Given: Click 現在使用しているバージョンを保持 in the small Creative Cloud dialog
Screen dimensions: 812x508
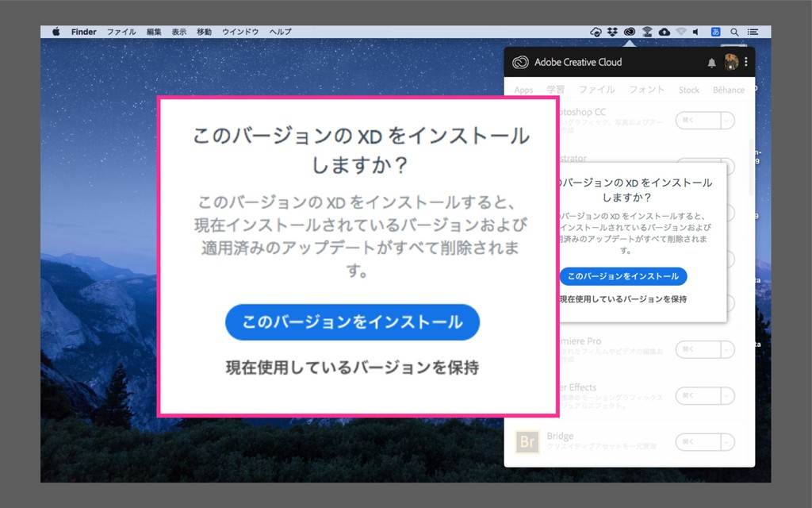Looking at the screenshot, I should click(x=623, y=299).
